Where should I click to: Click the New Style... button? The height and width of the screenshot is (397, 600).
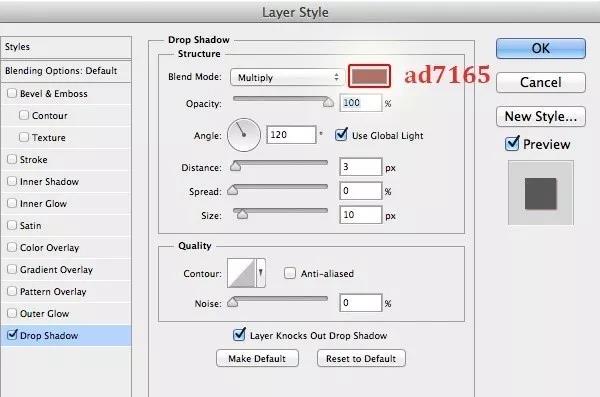[541, 116]
